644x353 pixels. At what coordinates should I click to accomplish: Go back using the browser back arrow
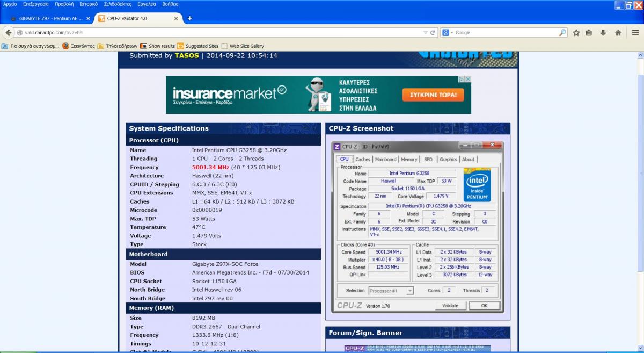pos(8,32)
